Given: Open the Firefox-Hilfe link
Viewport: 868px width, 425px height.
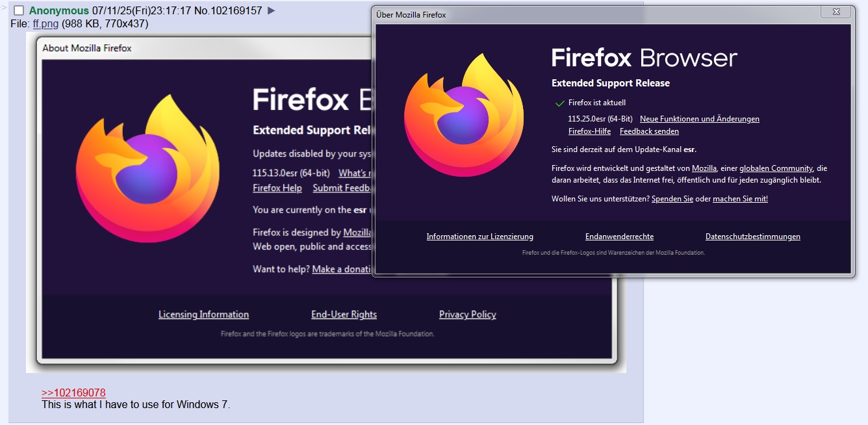Looking at the screenshot, I should click(x=589, y=131).
